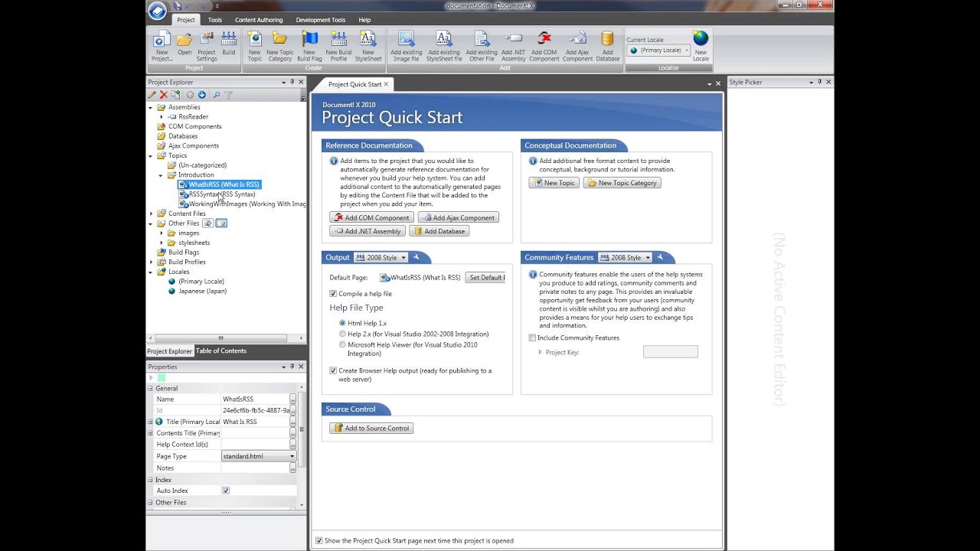980x551 pixels.
Task: Click the Add .NET Assembly ribbon icon
Action: [x=514, y=46]
